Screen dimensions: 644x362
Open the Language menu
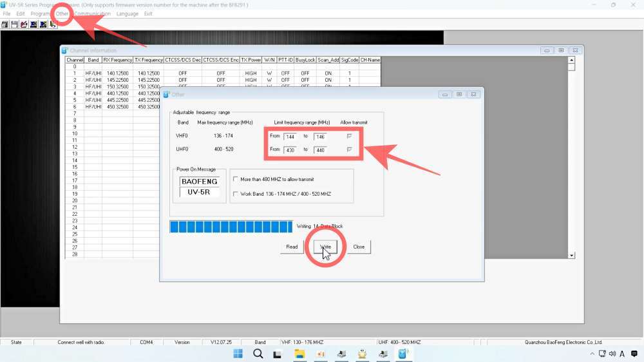point(128,14)
